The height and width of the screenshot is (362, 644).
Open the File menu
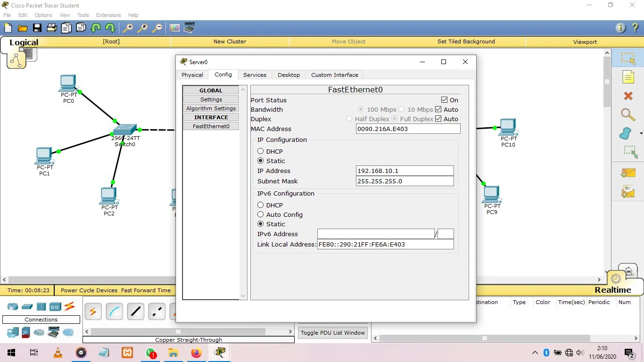[x=7, y=15]
